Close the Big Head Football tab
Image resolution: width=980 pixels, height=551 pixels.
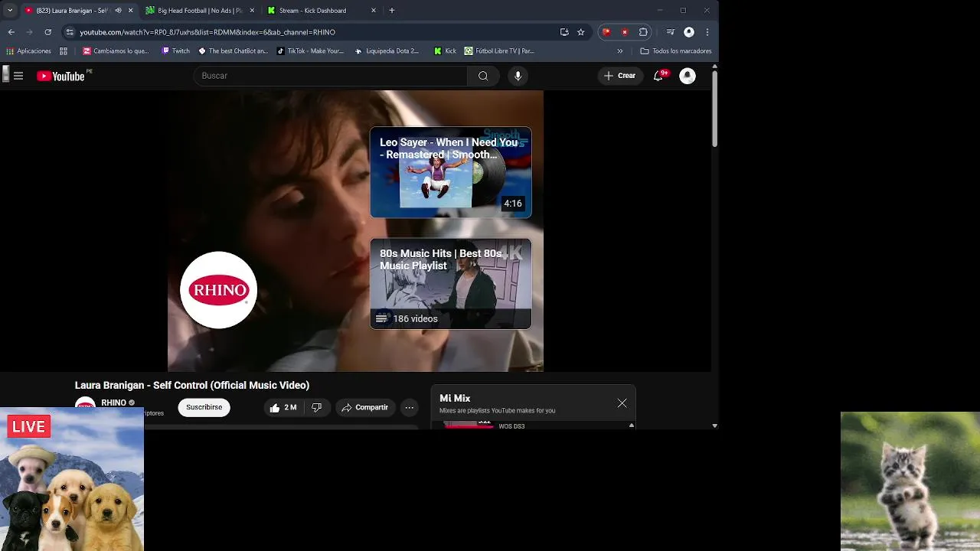(252, 11)
